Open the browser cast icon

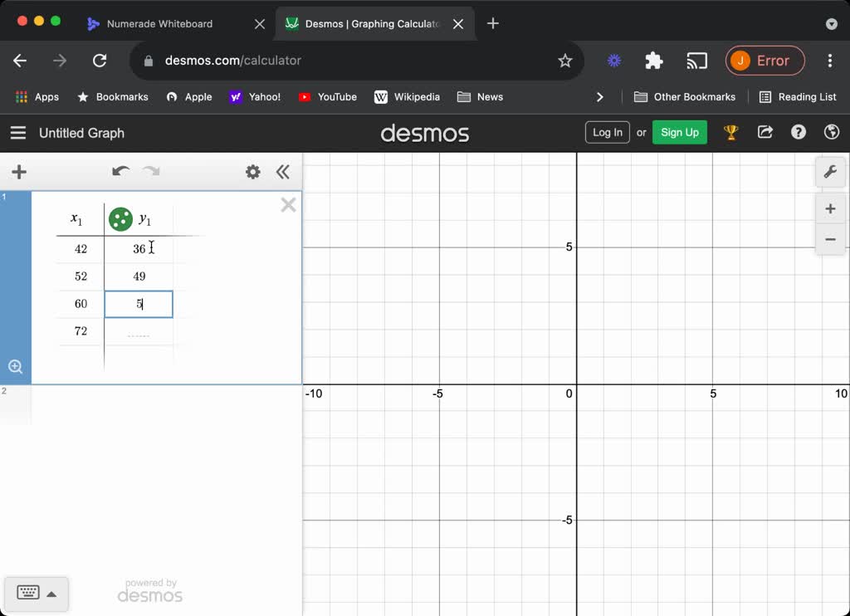coord(696,61)
